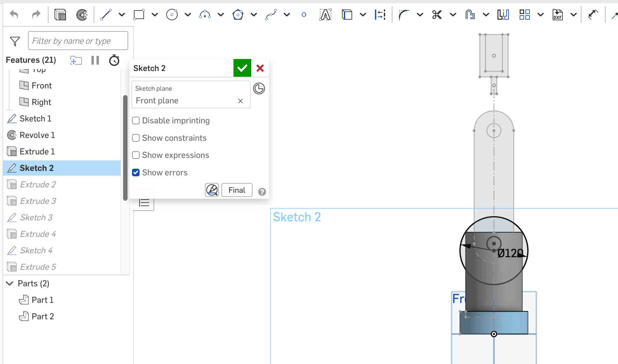Select the Line sketch tool

pos(106,15)
